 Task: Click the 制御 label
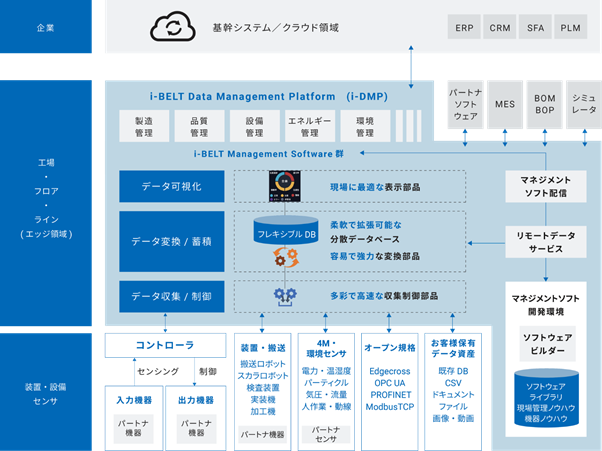click(x=208, y=372)
